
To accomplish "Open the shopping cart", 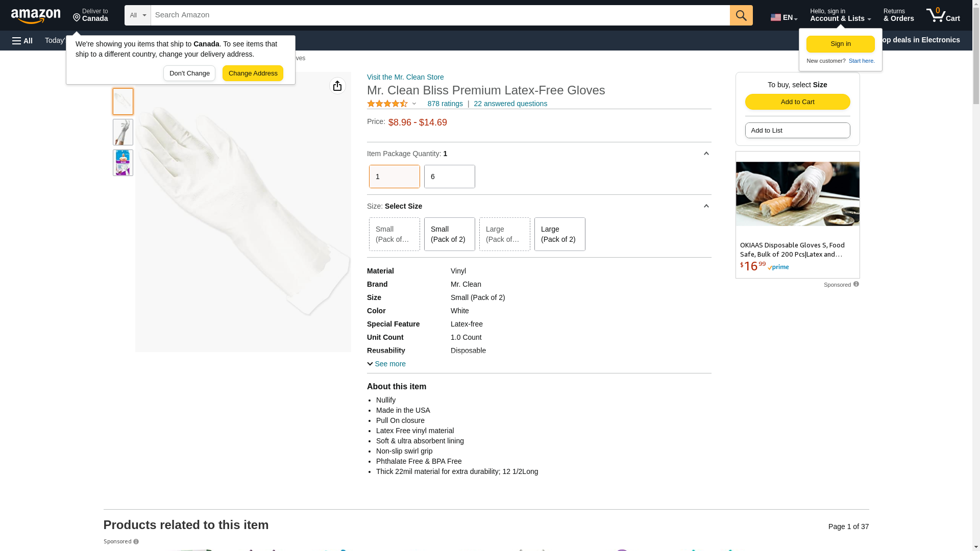I will 943,15.
